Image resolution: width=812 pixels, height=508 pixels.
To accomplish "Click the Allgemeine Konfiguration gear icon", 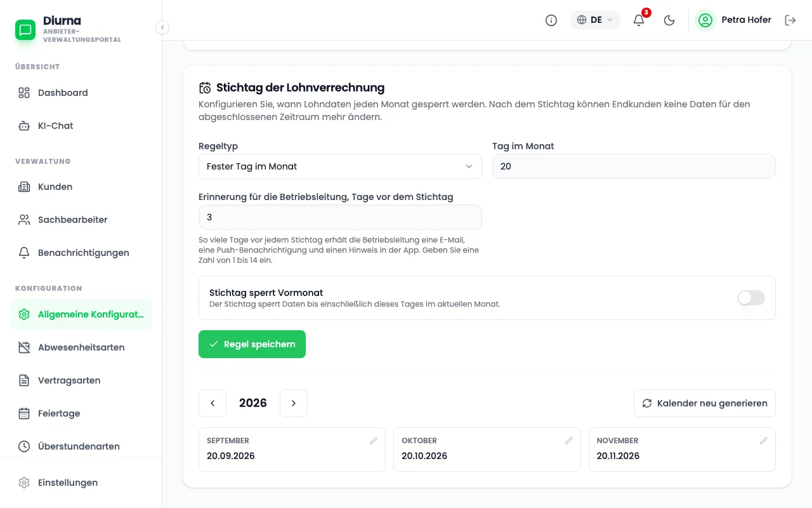I will 24,314.
